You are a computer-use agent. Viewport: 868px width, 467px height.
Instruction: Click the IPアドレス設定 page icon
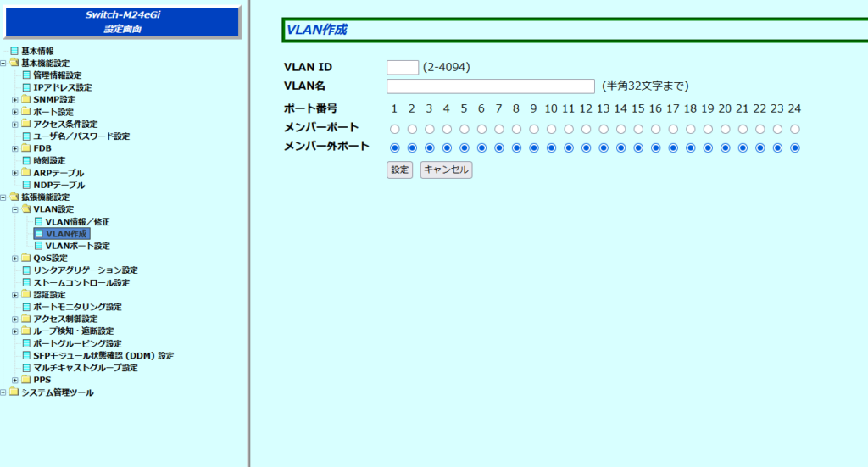click(26, 87)
